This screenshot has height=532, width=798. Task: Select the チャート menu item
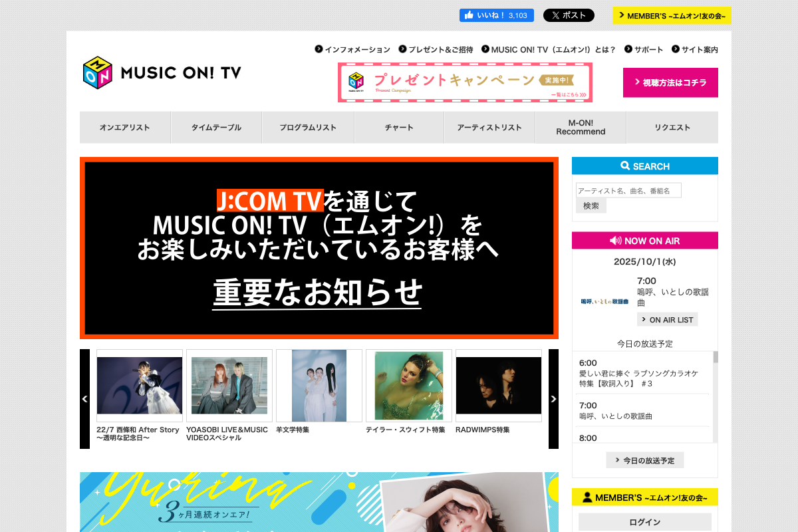399,128
